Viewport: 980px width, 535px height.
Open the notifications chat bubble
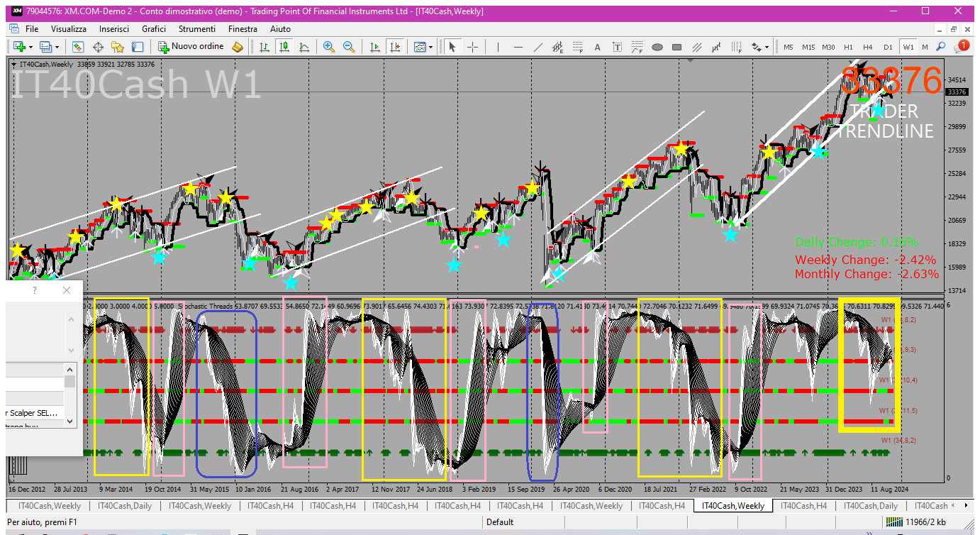click(962, 46)
